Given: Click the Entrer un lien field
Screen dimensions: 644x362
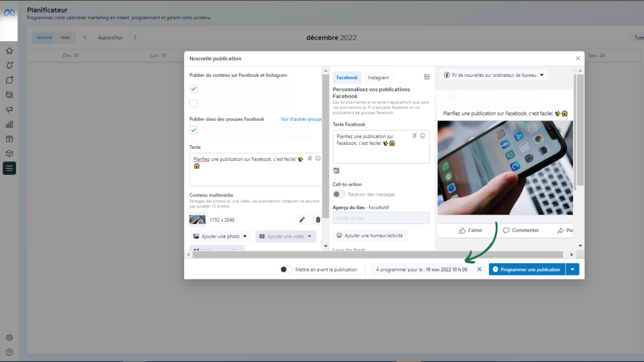Looking at the screenshot, I should (381, 218).
